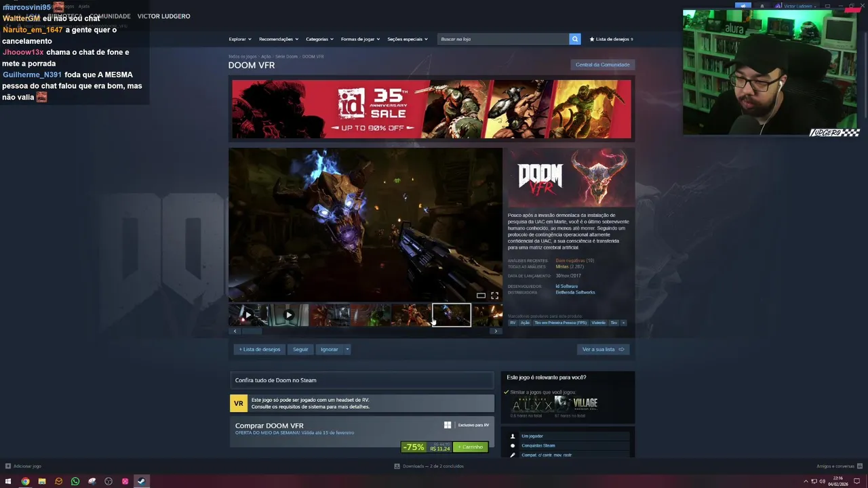Click Conquistas Steam feature link
The height and width of the screenshot is (488, 868).
[x=538, y=445]
